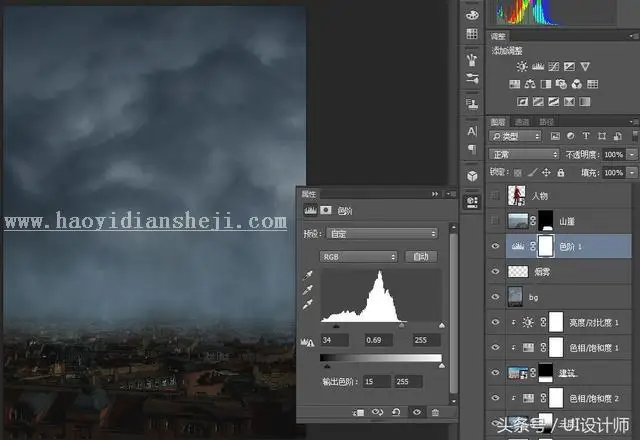
Task: Add a Brightness/Contrast adjustment from the sun icon
Action: (522, 67)
